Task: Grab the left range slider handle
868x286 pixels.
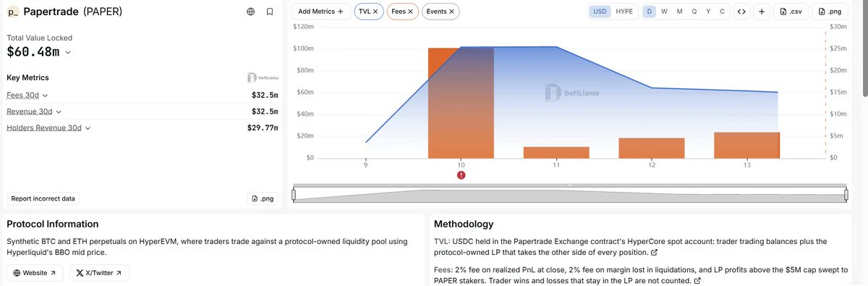Action: coord(294,195)
